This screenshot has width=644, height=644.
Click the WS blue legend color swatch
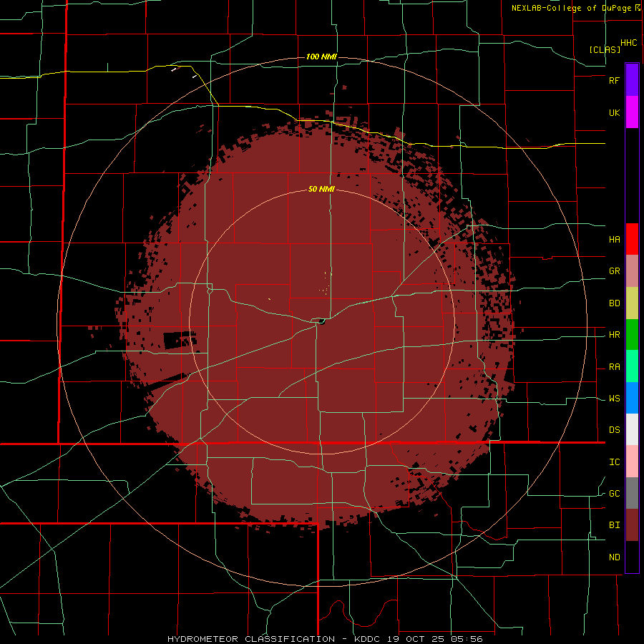(x=632, y=398)
